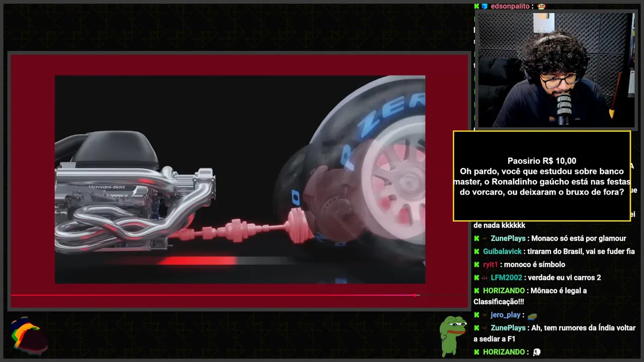Click the Paosirio R$ 10,00 donation header

[x=542, y=161]
